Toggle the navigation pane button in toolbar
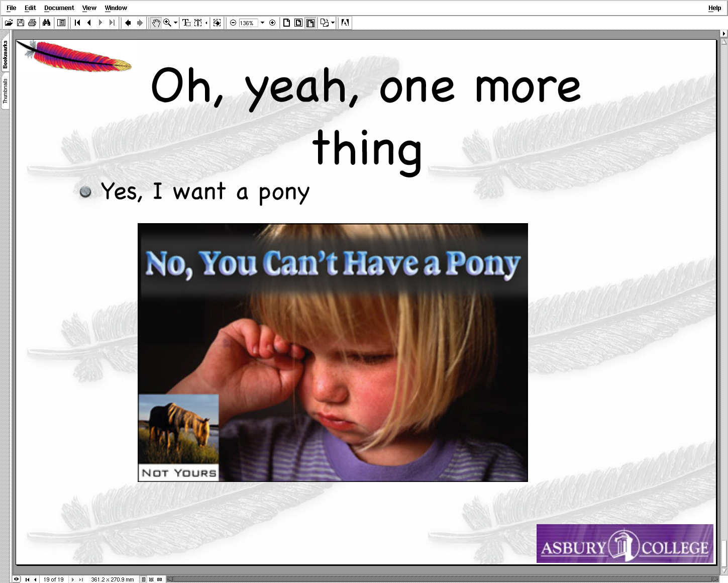The image size is (728, 583). pos(61,23)
